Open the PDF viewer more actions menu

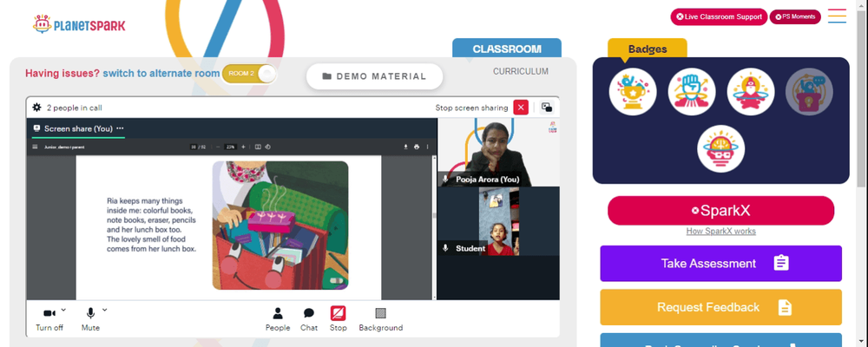pos(427,147)
